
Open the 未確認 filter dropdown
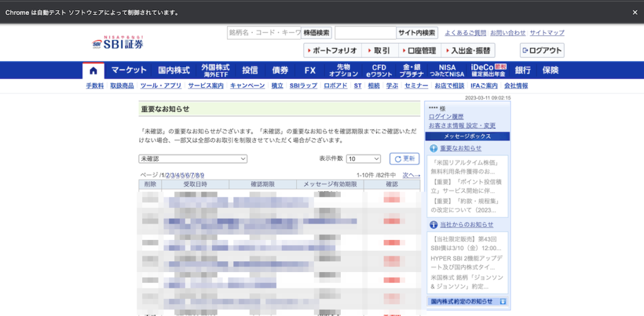(x=193, y=159)
